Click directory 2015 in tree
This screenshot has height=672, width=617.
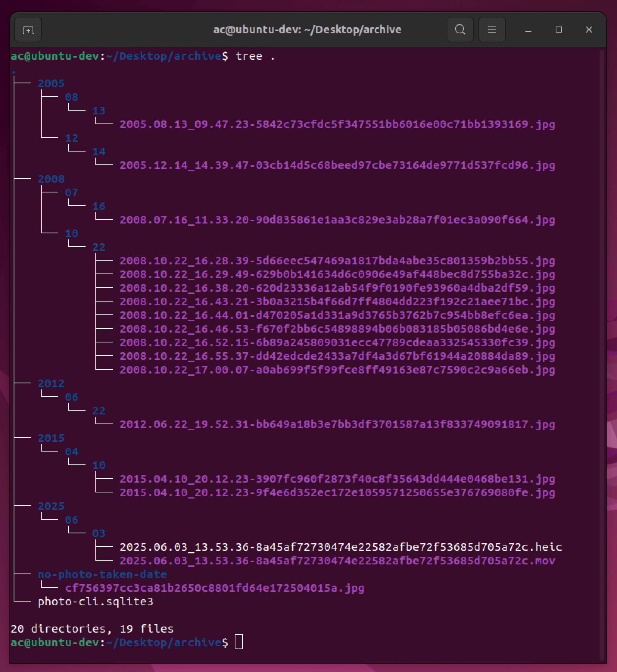pyautogui.click(x=51, y=438)
